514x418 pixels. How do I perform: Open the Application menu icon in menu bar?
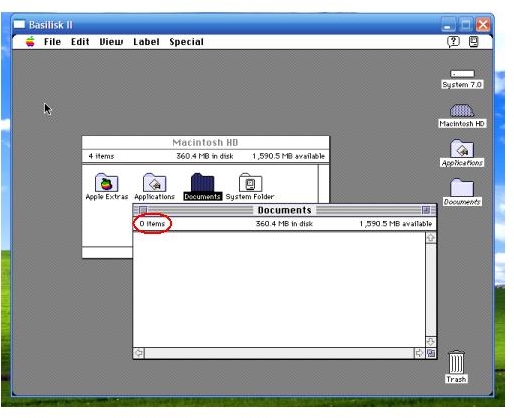pyautogui.click(x=474, y=42)
